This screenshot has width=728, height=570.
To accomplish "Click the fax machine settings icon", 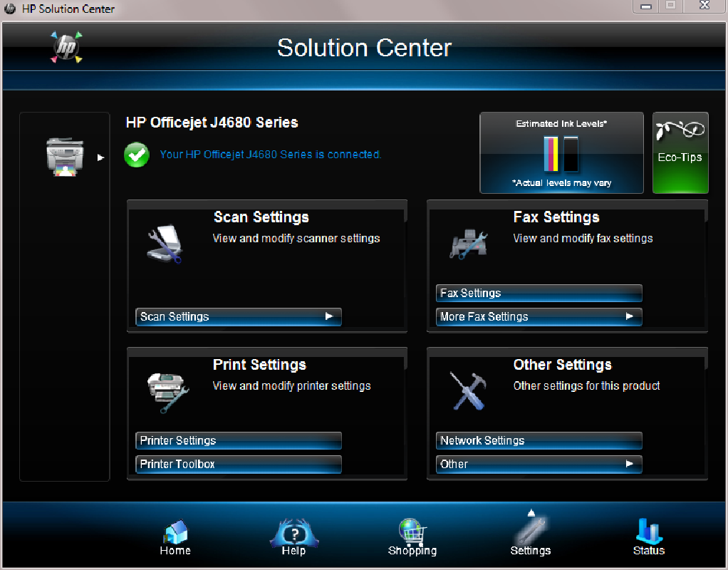I will 469,244.
